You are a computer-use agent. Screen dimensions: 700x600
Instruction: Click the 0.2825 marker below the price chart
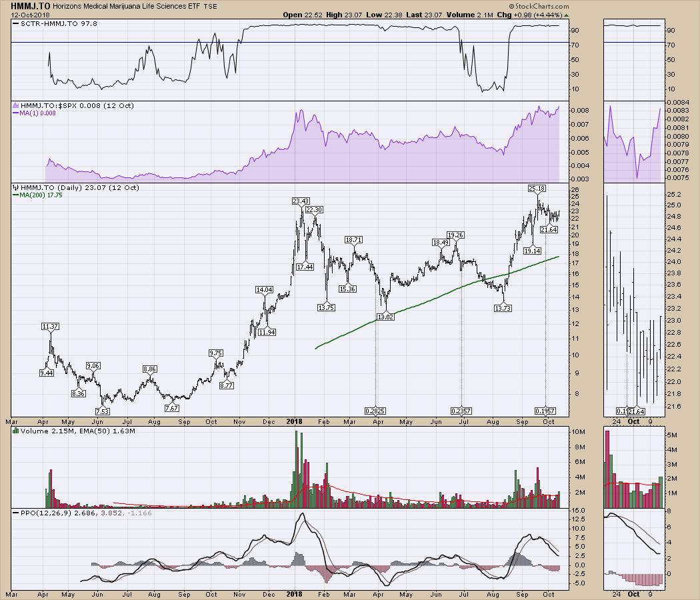375,411
